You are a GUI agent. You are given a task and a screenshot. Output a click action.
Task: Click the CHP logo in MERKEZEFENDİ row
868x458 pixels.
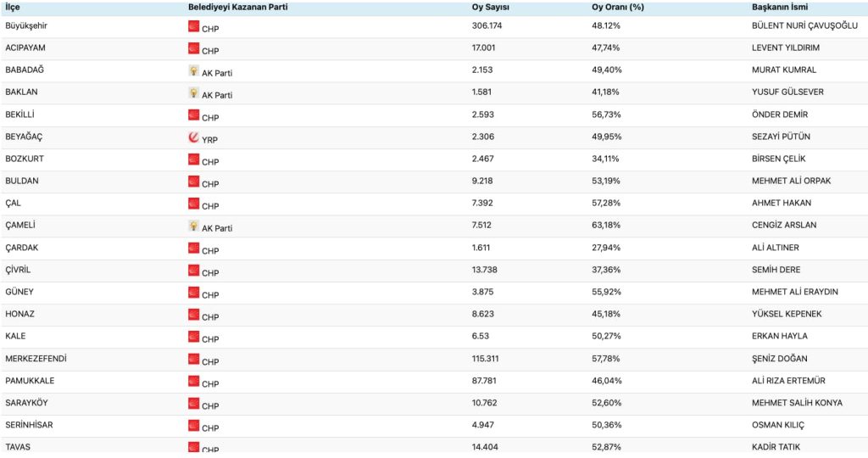tap(193, 360)
